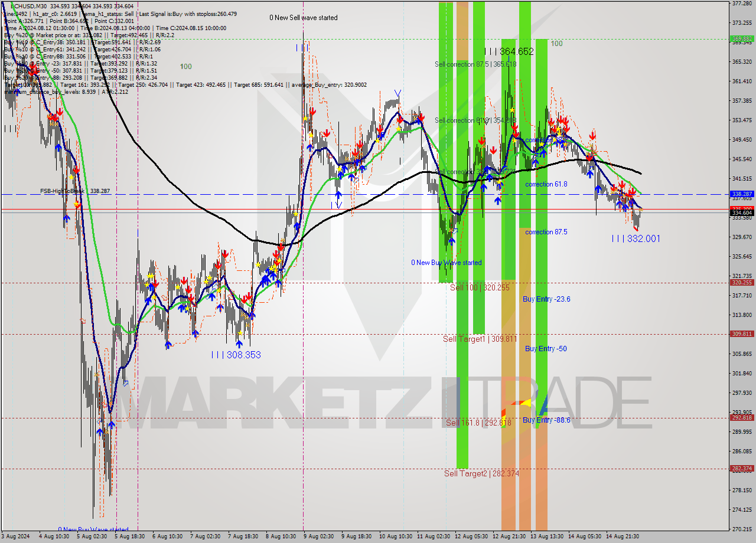Click the 286.060 price axis value
Screen dimensions: 756x543
click(742, 451)
